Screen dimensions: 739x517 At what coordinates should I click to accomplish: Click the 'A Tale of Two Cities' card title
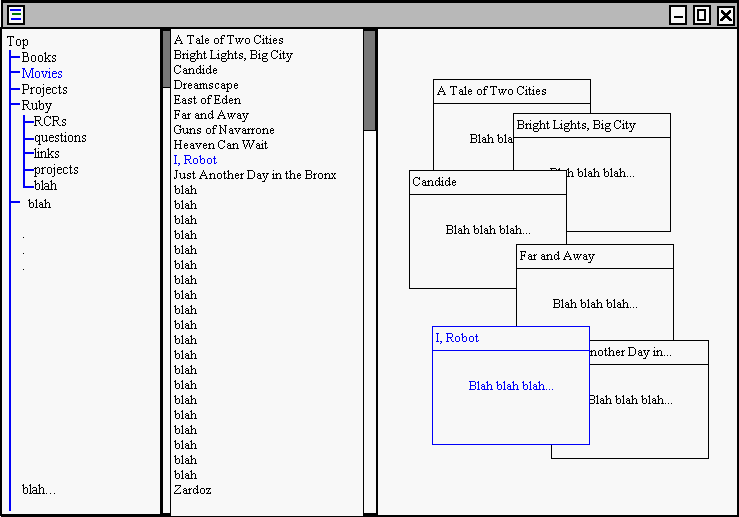[x=491, y=91]
